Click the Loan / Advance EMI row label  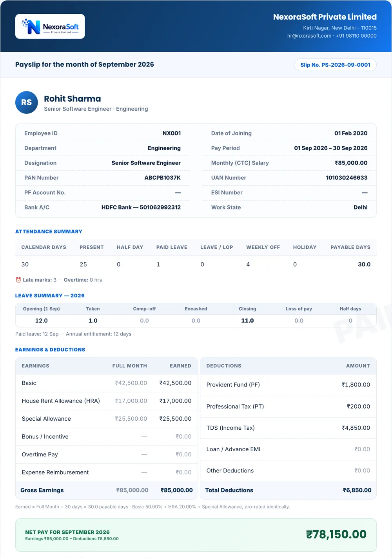[234, 449]
